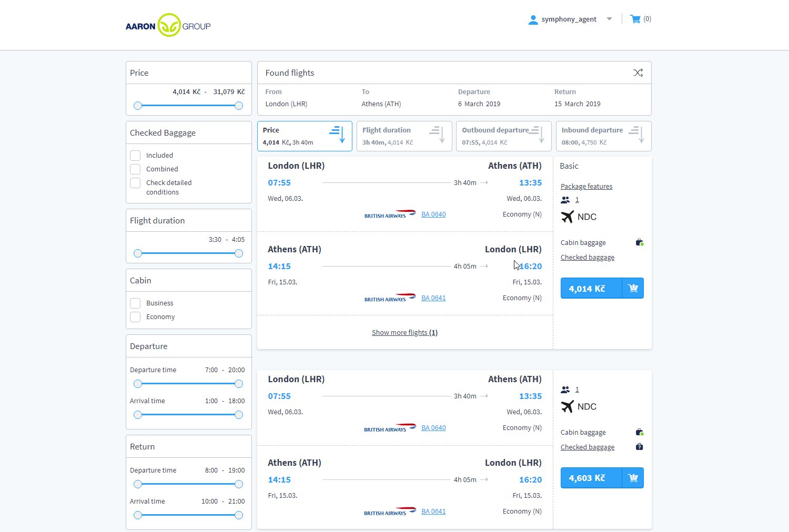Click the shuffle icon in Found flights
789x532 pixels.
point(638,73)
